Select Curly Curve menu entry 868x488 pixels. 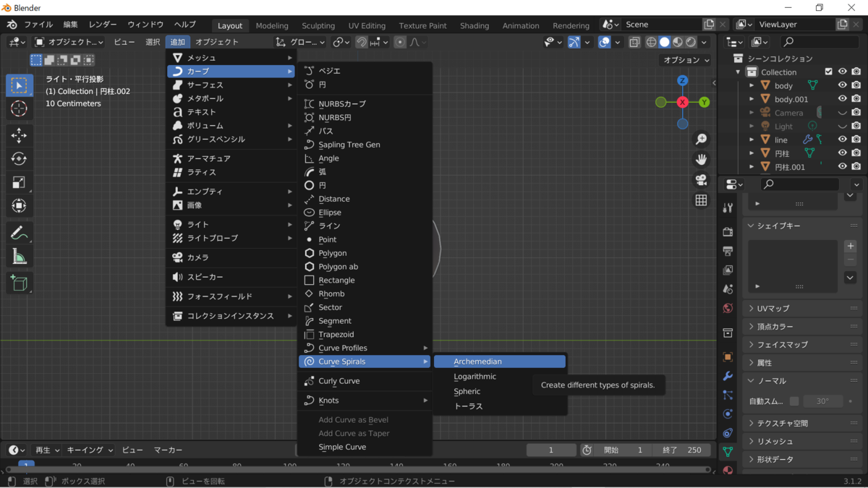click(365, 381)
